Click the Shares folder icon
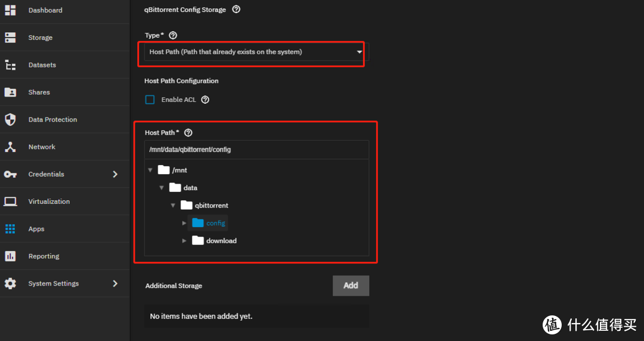 pos(10,92)
